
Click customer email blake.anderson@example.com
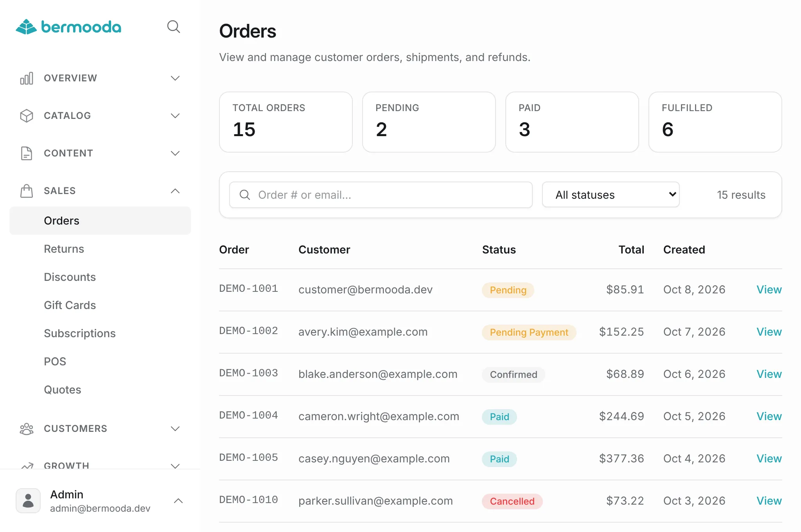coord(378,374)
